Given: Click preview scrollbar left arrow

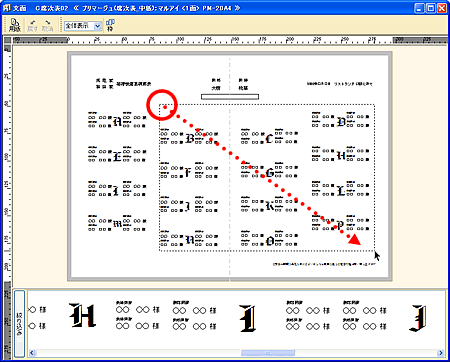Looking at the screenshot, I should [x=32, y=353].
